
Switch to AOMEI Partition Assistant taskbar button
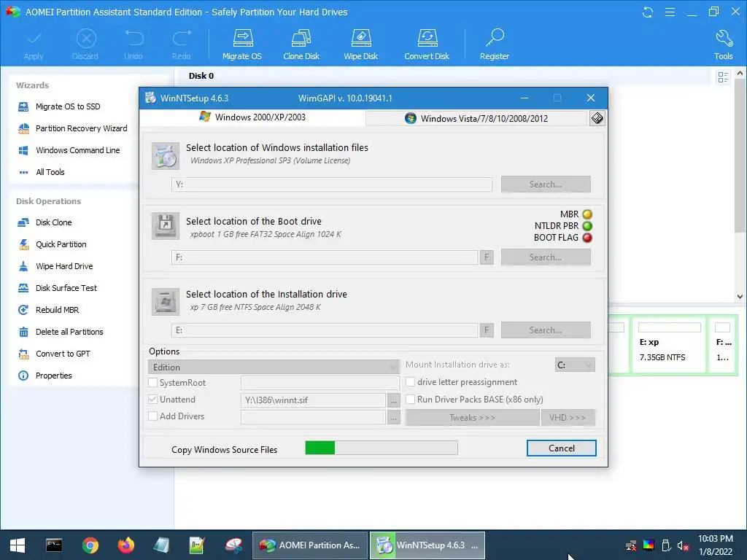click(309, 545)
